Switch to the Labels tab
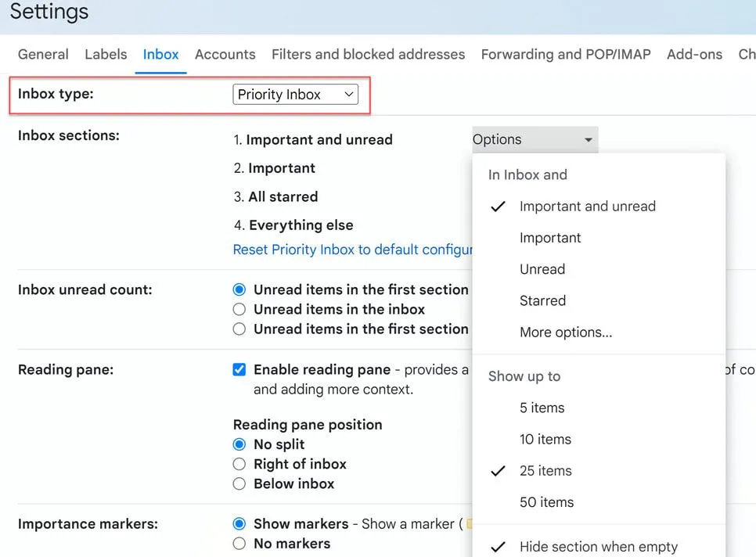The height and width of the screenshot is (557, 756). pyautogui.click(x=106, y=54)
